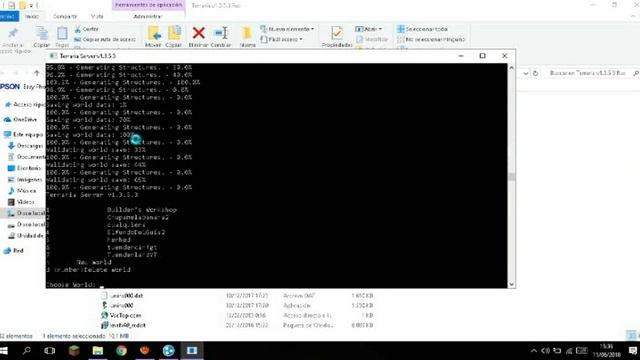Switch to the Inicio ribbon tab
The image size is (640, 360).
click(32, 17)
